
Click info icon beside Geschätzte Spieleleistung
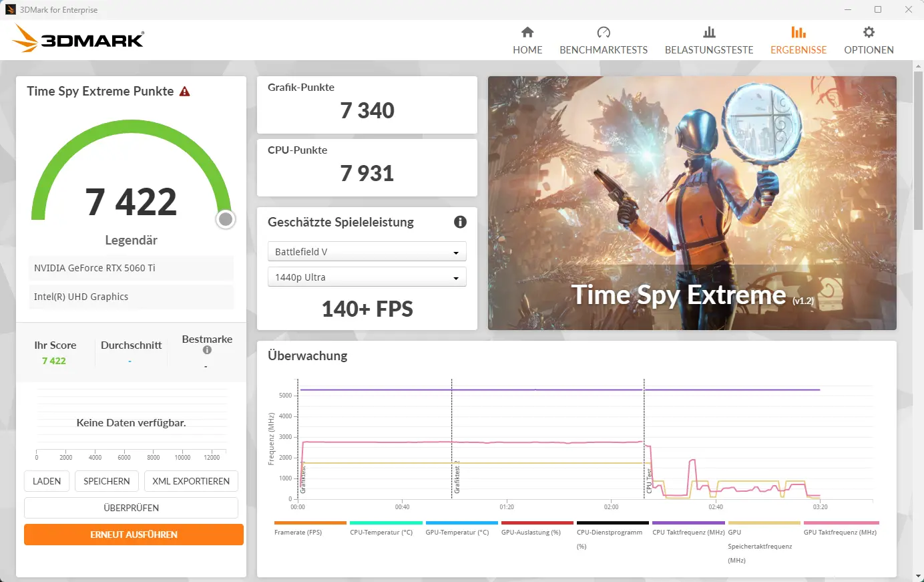click(x=460, y=222)
